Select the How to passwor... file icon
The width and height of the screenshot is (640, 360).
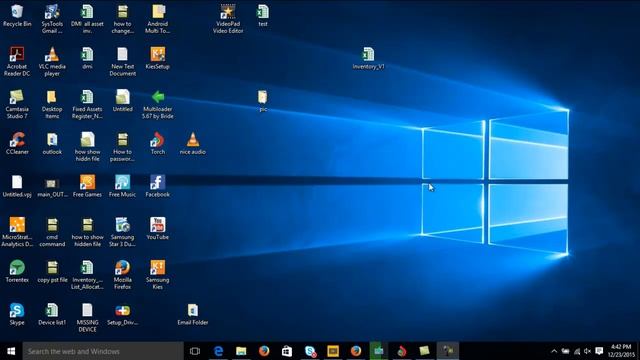[122, 147]
